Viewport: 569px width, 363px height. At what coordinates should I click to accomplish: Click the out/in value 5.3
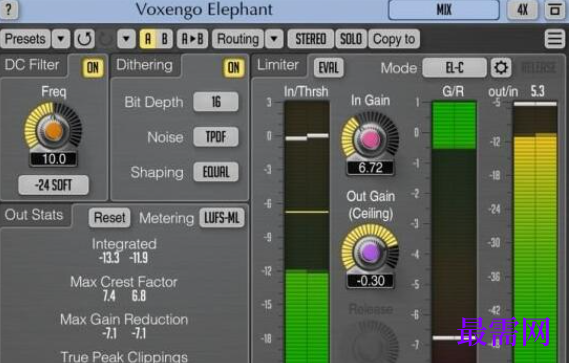point(537,91)
